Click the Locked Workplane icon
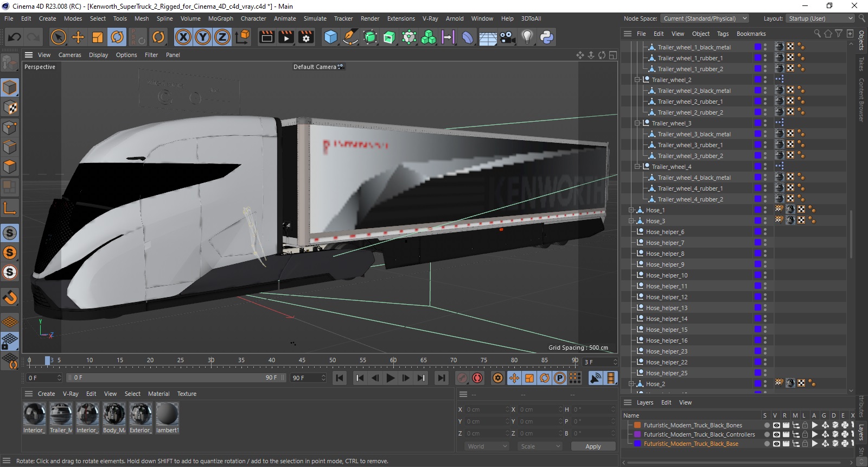868x467 pixels. pyautogui.click(x=10, y=341)
